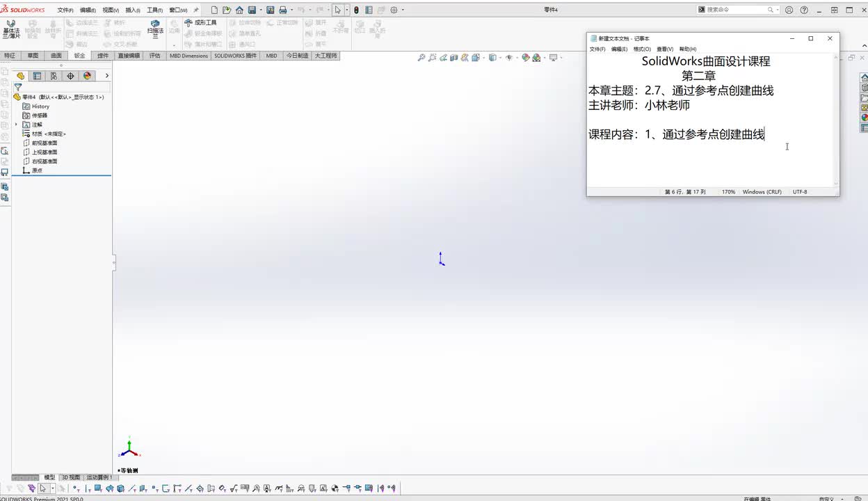Select the Base Flange (基体法兰/薄片) tool
The width and height of the screenshot is (868, 501).
click(x=11, y=29)
